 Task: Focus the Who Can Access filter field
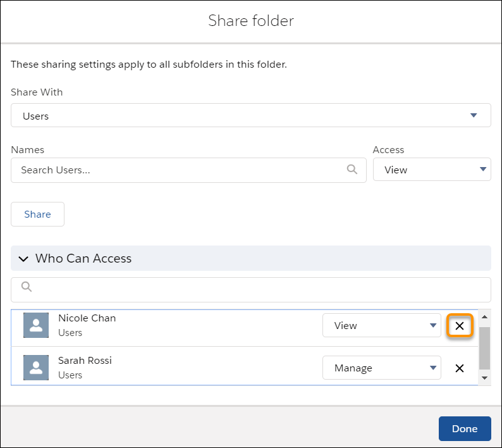(250, 290)
